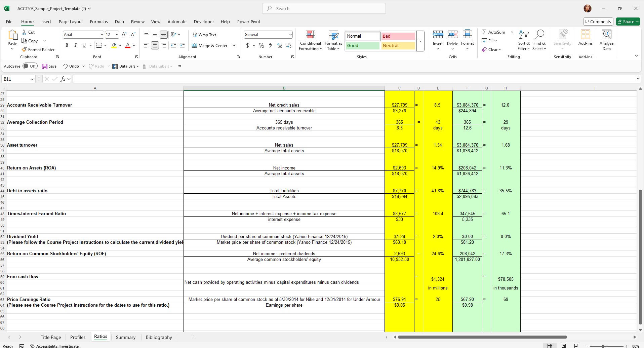Viewport: 644px width, 348px height.
Task: Open the fill color dropdown arrow
Action: click(120, 45)
